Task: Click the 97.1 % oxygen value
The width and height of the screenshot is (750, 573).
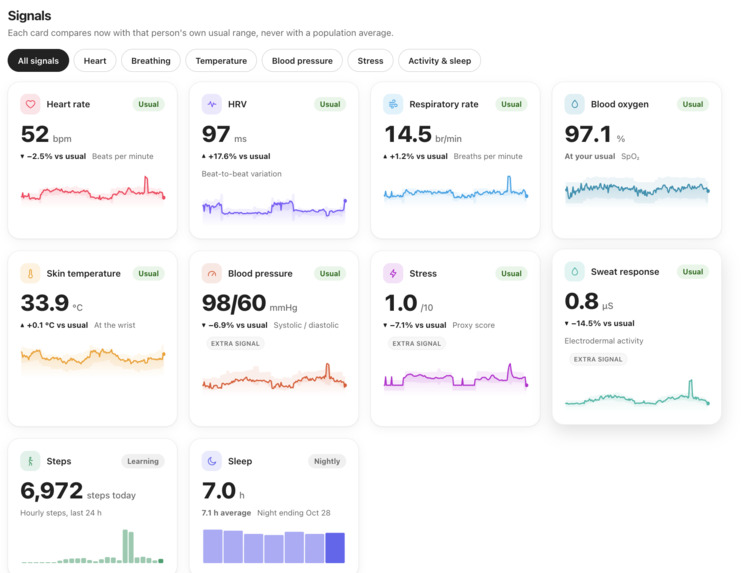Action: point(595,134)
